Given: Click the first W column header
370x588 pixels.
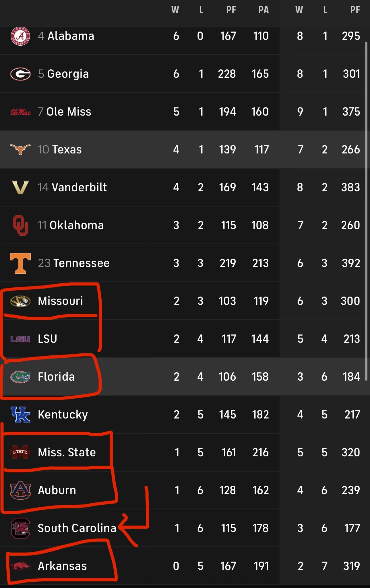Looking at the screenshot, I should coord(175,10).
